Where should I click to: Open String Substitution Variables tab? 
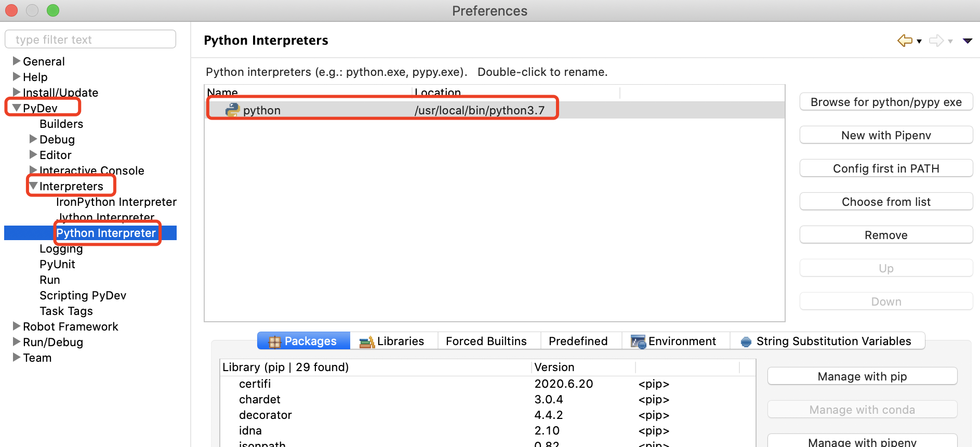pyautogui.click(x=827, y=341)
